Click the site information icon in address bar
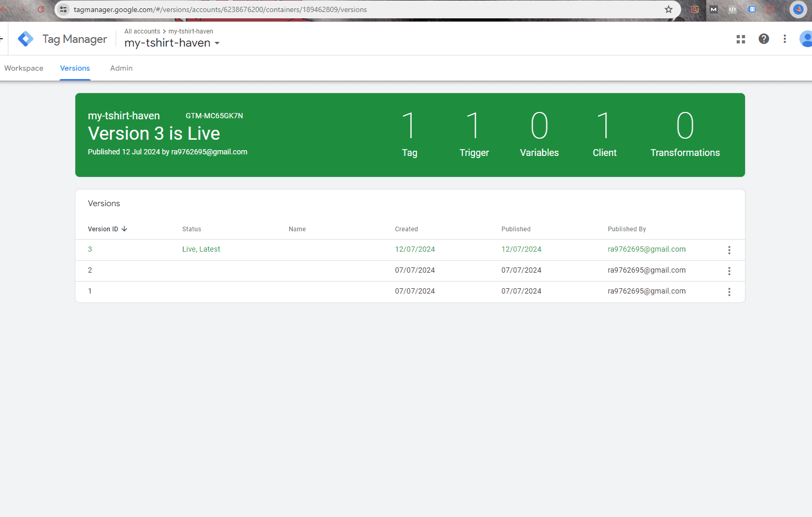 (63, 9)
